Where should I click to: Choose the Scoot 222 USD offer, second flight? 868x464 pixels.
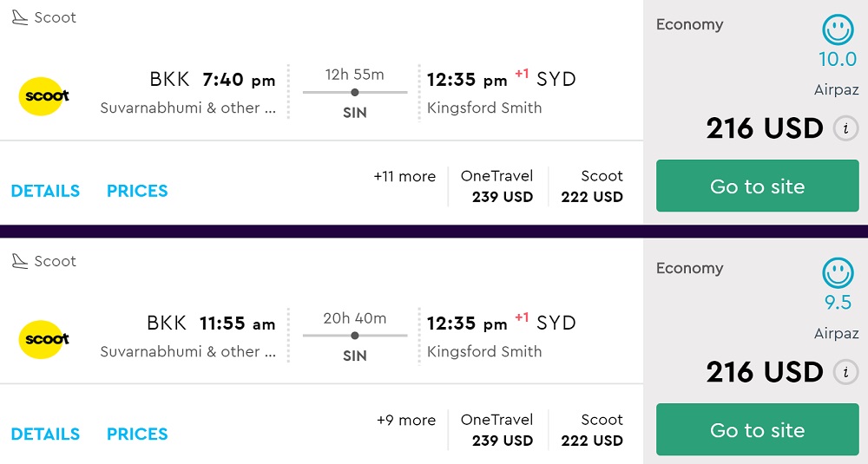(x=592, y=430)
